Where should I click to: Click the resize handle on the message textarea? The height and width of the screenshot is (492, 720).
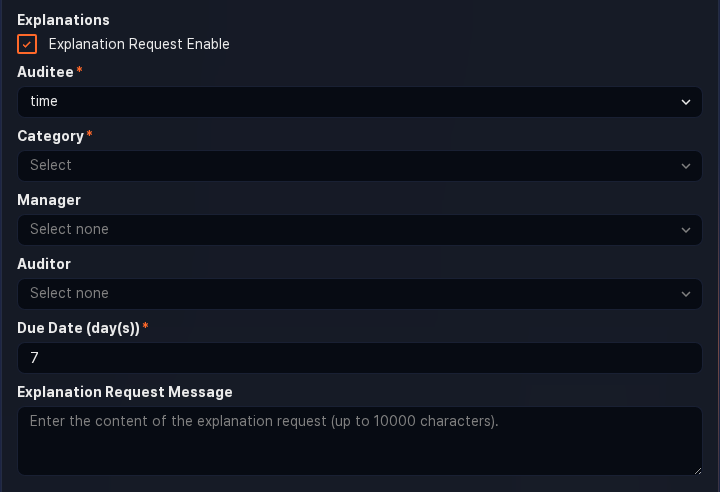point(697,469)
